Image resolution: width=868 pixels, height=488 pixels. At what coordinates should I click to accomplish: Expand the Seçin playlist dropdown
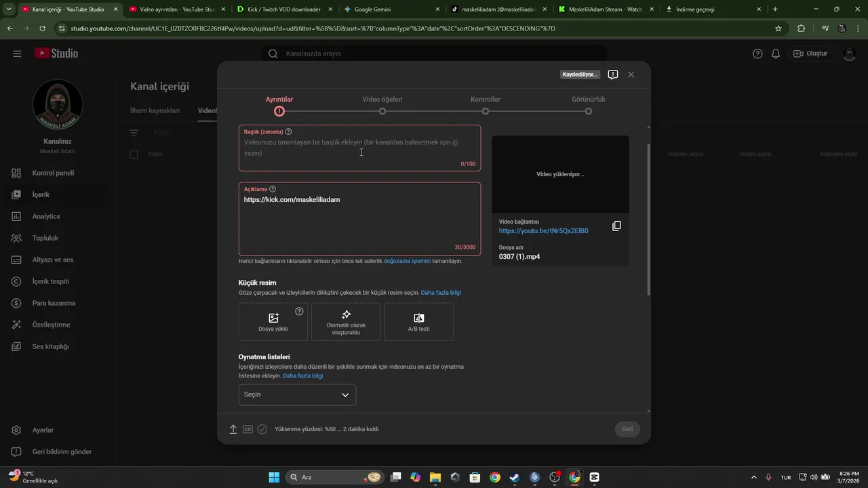297,394
